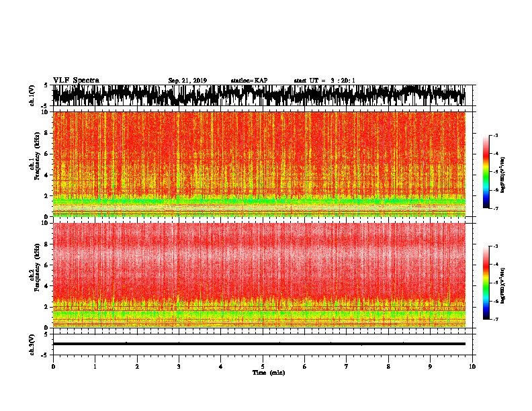This screenshot has height=411, width=532.
Task: Click time axis tick label '0'
Action: pyautogui.click(x=53, y=367)
